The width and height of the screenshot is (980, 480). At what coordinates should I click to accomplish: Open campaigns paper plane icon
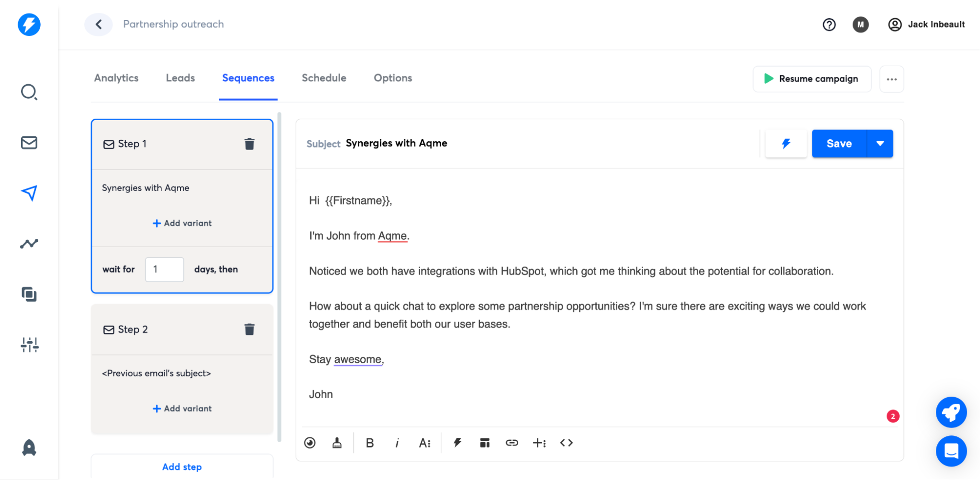tap(29, 193)
